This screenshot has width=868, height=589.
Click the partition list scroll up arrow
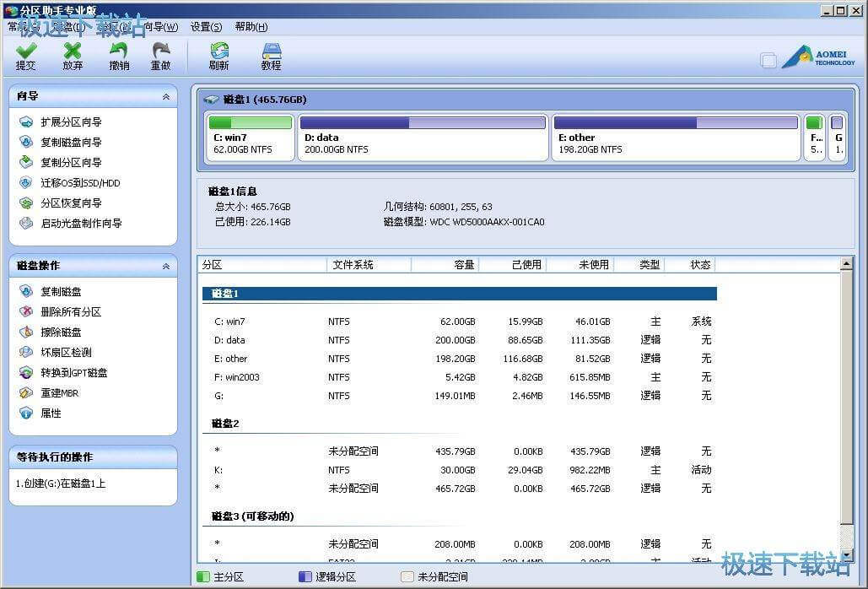tap(846, 264)
